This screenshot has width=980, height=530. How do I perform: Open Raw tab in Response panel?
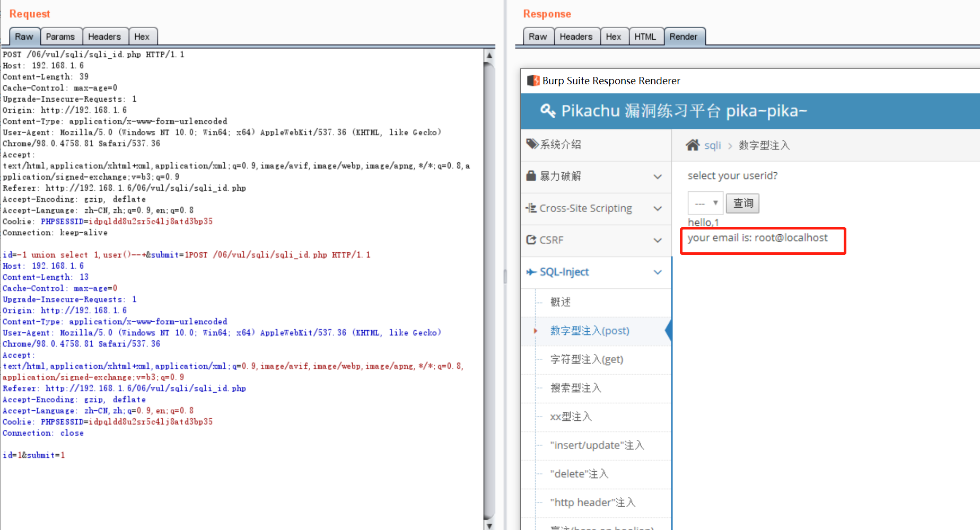[x=538, y=37]
